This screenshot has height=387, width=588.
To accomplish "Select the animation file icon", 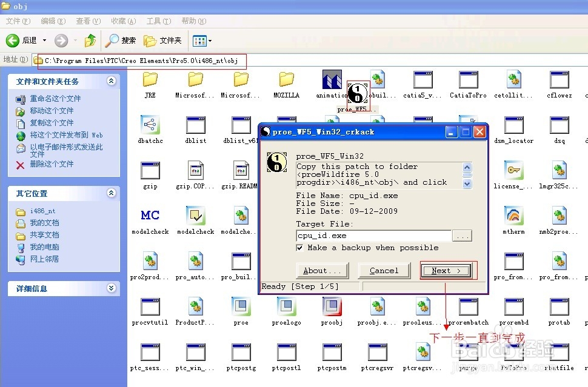I will (x=332, y=79).
